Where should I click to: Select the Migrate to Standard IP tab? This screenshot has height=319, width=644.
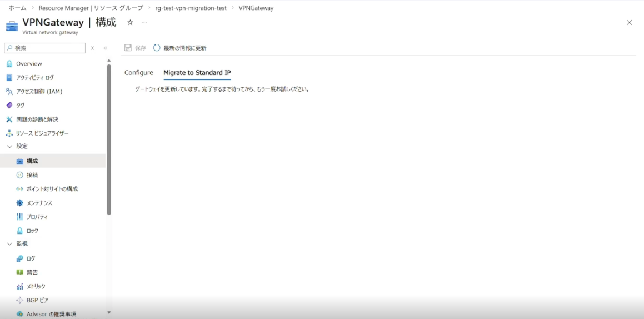point(197,73)
